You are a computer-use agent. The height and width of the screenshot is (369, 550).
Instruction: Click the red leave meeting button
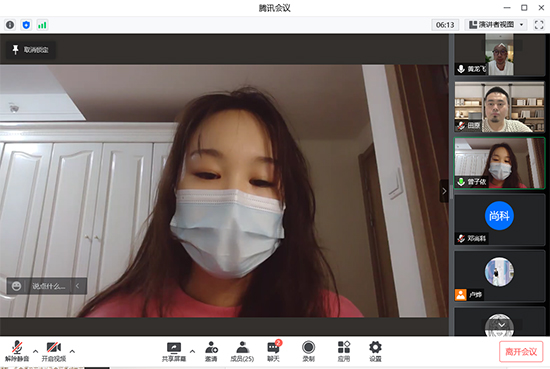pos(521,351)
